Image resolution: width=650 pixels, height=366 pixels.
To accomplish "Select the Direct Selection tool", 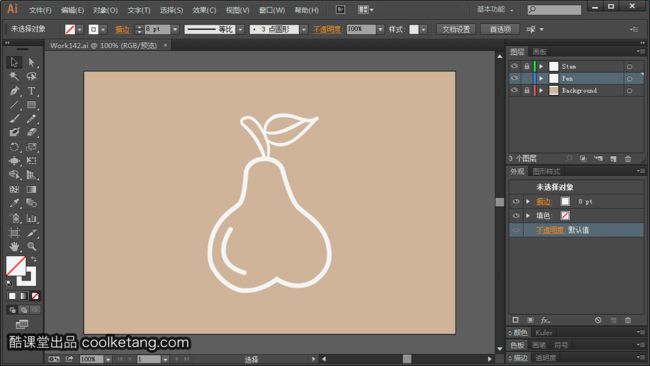I will 32,62.
